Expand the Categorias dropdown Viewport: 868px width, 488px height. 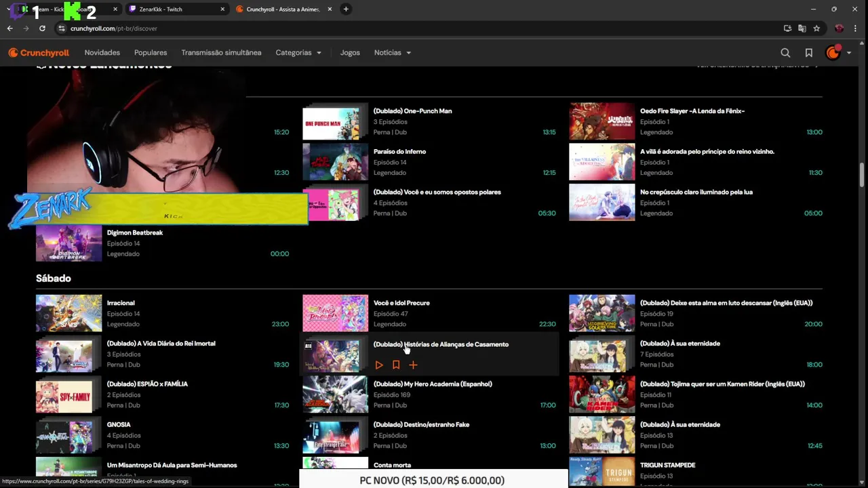click(x=298, y=53)
